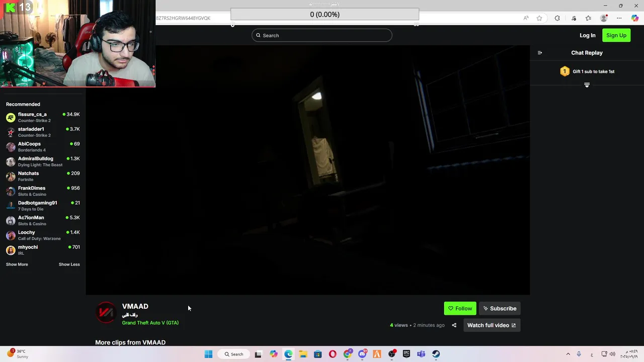Collapse the Chat Replay panel icon

click(540, 53)
